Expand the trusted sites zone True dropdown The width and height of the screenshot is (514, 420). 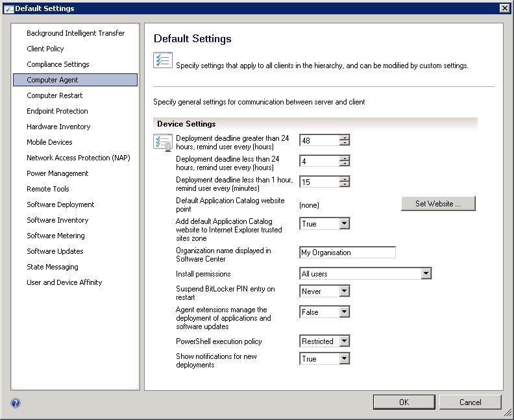tap(344, 224)
